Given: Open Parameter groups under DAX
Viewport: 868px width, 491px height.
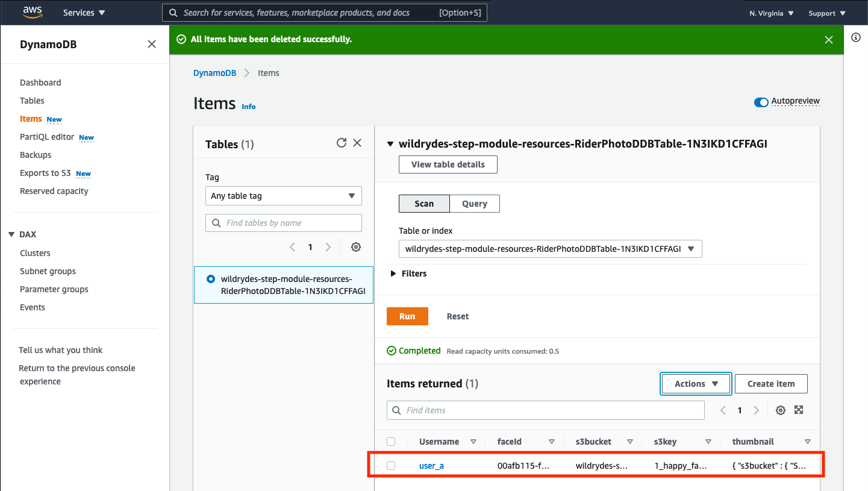Looking at the screenshot, I should click(54, 289).
